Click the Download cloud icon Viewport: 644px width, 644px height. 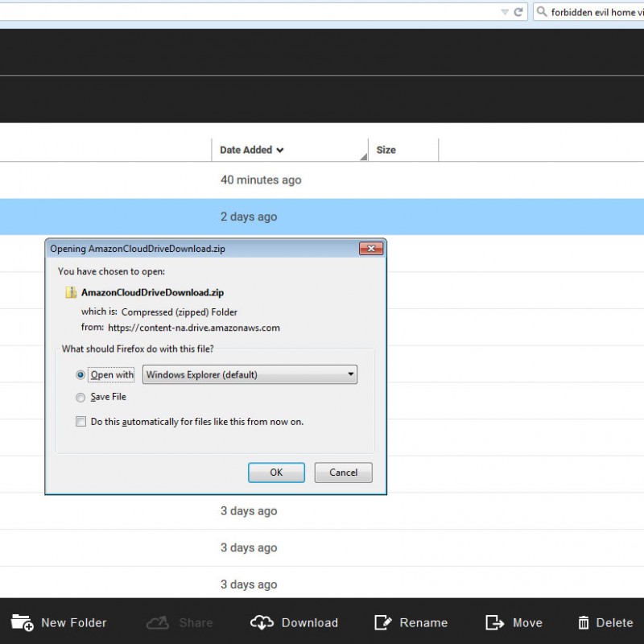click(x=262, y=622)
